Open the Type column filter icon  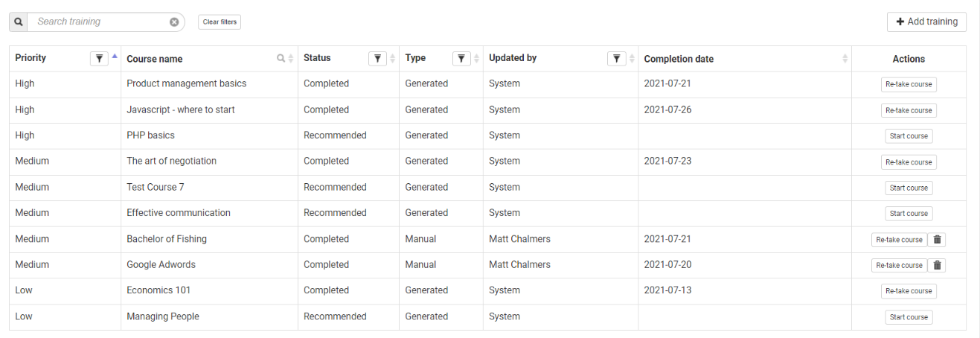[461, 59]
